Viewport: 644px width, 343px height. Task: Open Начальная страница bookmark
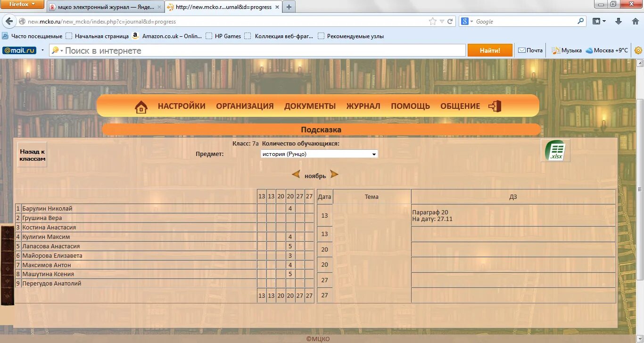click(x=97, y=36)
